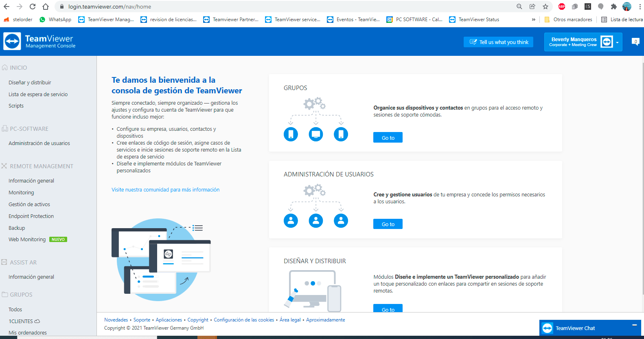
Task: Go forward in the browser history
Action: pyautogui.click(x=20, y=7)
